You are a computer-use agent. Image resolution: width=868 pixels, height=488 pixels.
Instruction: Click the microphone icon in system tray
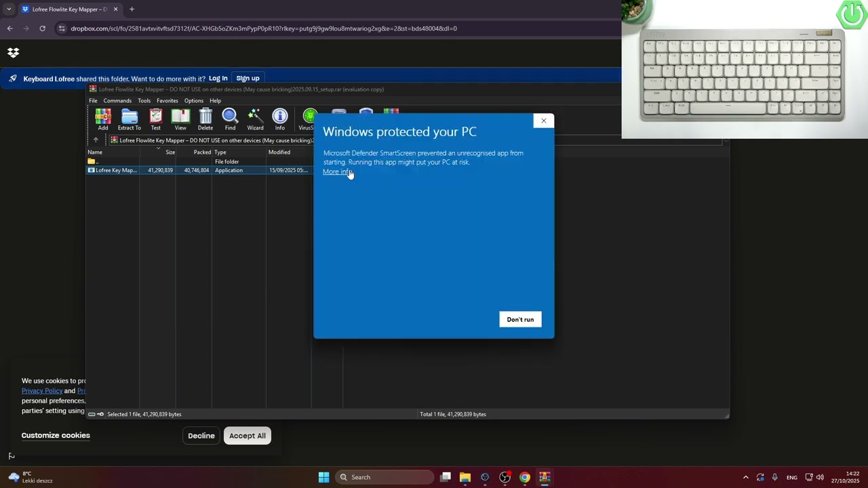774,477
